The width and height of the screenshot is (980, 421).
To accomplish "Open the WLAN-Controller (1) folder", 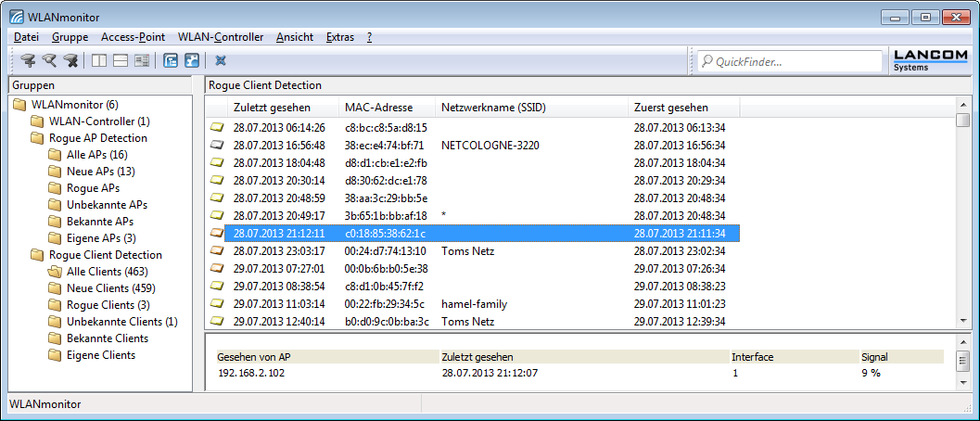I will coord(98,121).
